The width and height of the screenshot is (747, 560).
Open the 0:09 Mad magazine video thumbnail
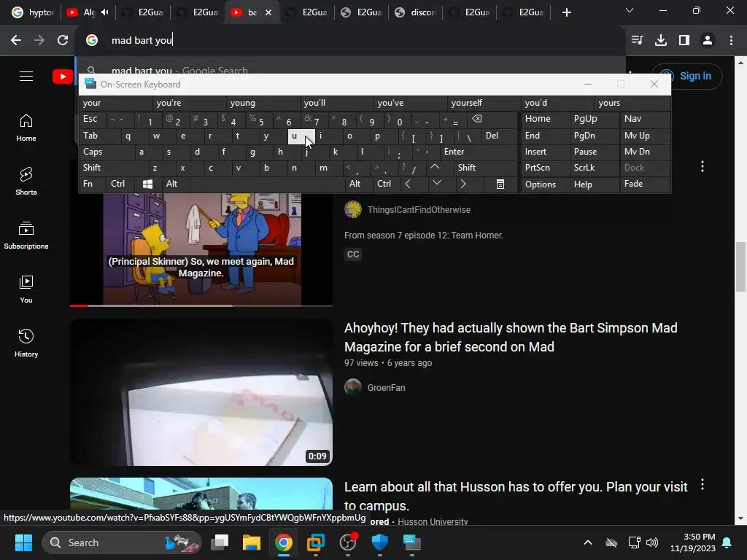coord(201,392)
